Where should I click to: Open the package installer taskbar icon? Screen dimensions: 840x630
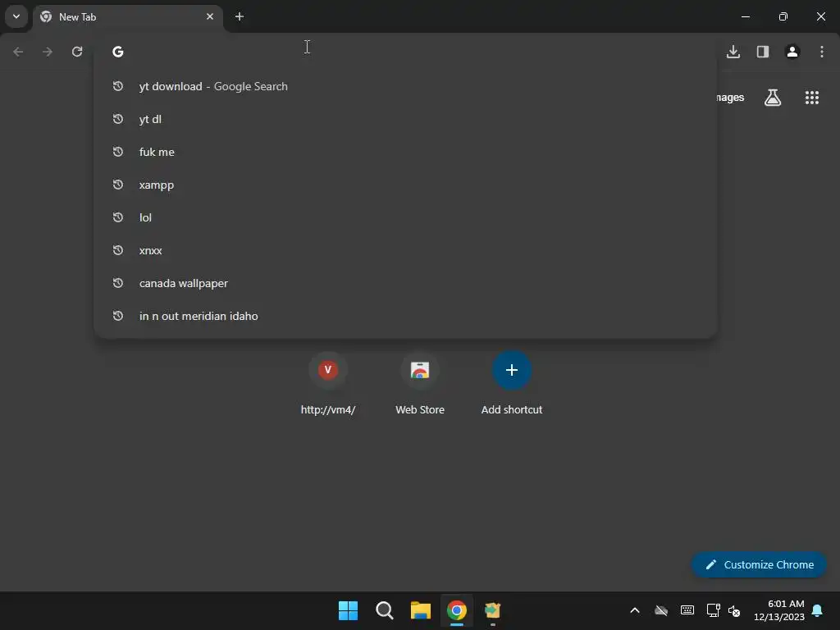pyautogui.click(x=493, y=610)
